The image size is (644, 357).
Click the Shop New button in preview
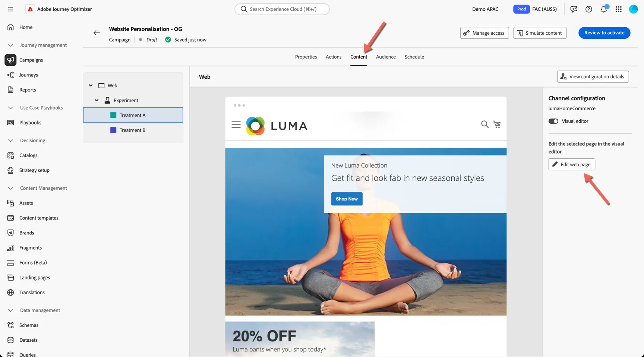pyautogui.click(x=347, y=199)
